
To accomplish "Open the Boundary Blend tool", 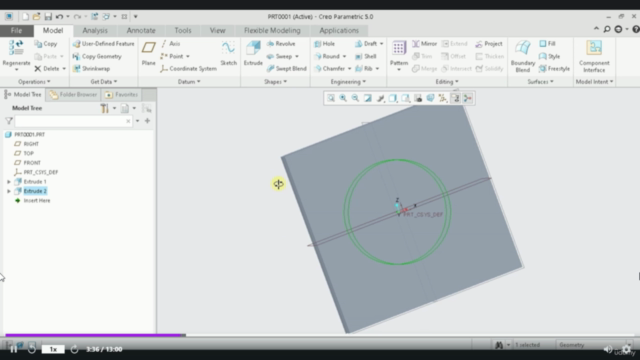I will coord(522,56).
